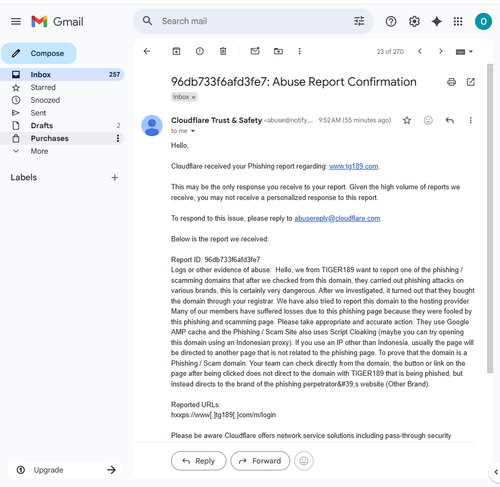500x487 pixels.
Task: Compose a new email
Action: coord(39,53)
